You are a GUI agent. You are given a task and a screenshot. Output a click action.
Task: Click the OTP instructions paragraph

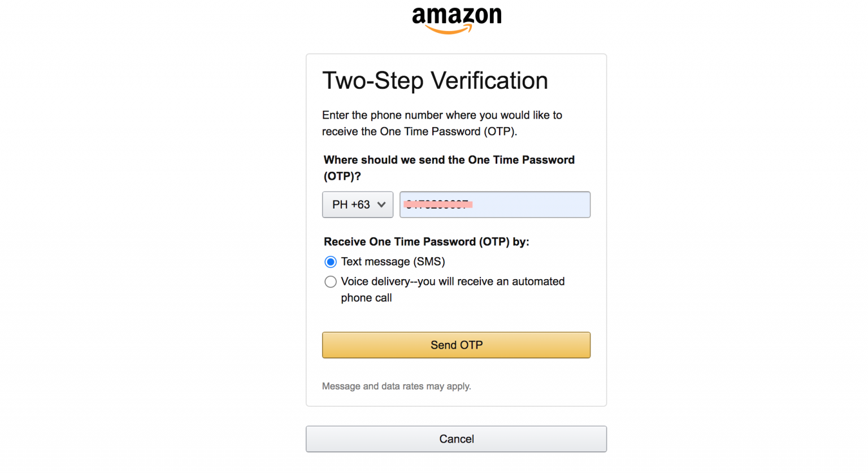pyautogui.click(x=442, y=123)
